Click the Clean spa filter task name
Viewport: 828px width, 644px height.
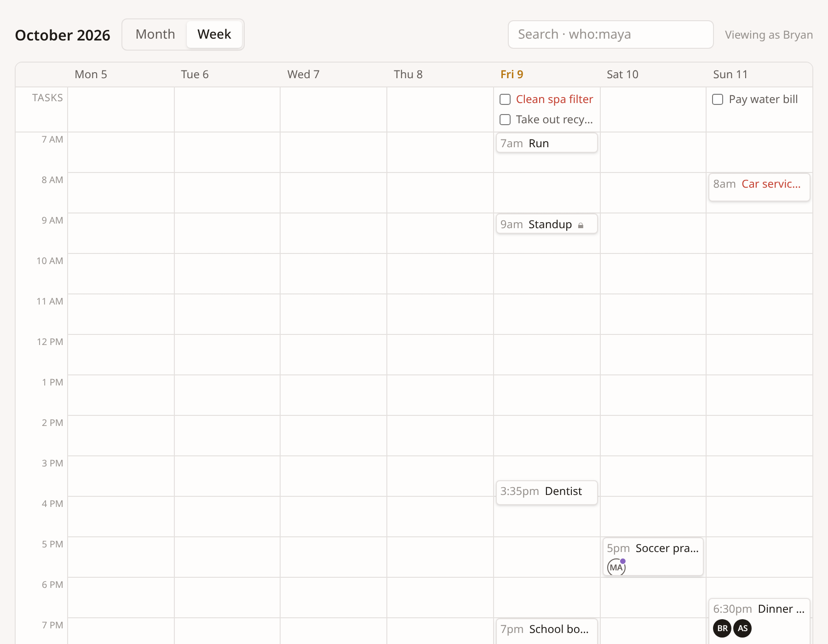554,99
